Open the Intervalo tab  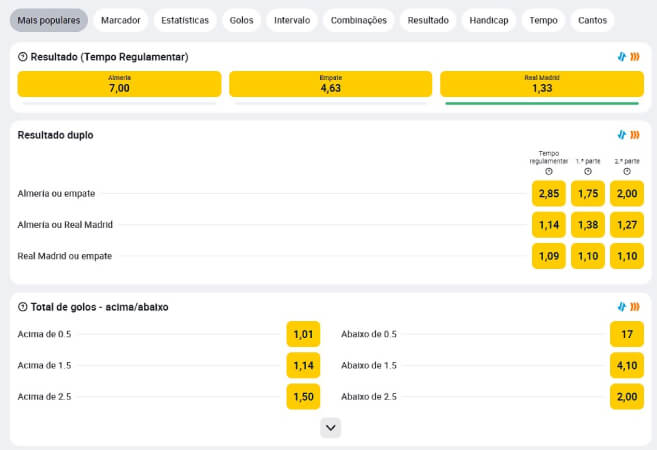point(292,20)
